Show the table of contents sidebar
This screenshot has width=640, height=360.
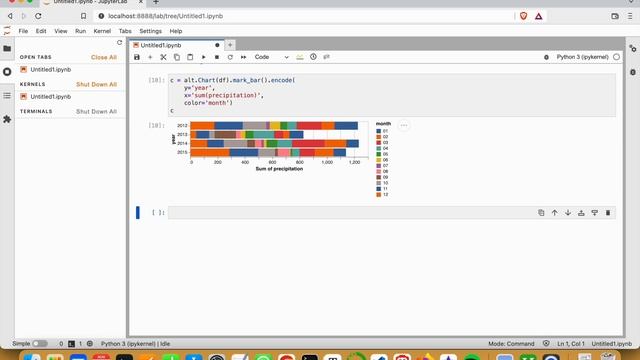pyautogui.click(x=7, y=96)
